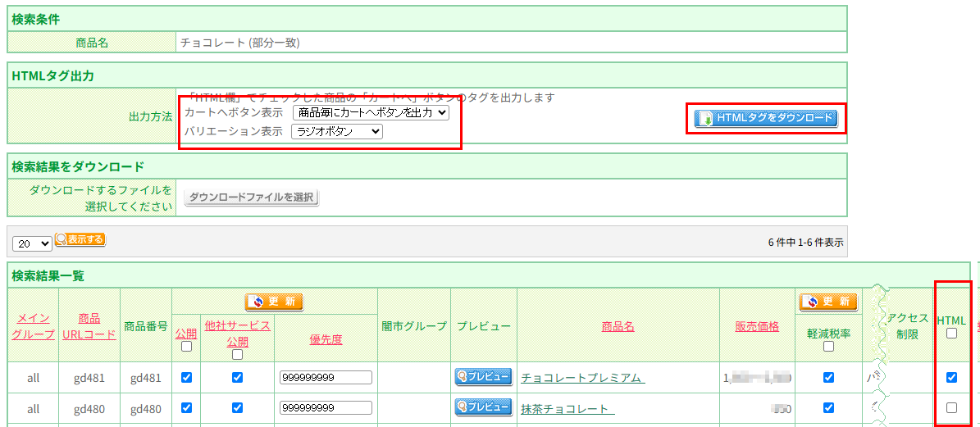Click the 優先度 field in gd481 row
Screen dimensions: 980x427
[326, 378]
